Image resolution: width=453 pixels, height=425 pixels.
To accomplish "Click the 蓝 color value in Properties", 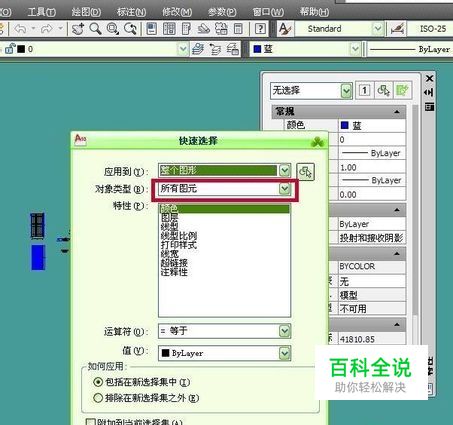I will 372,125.
